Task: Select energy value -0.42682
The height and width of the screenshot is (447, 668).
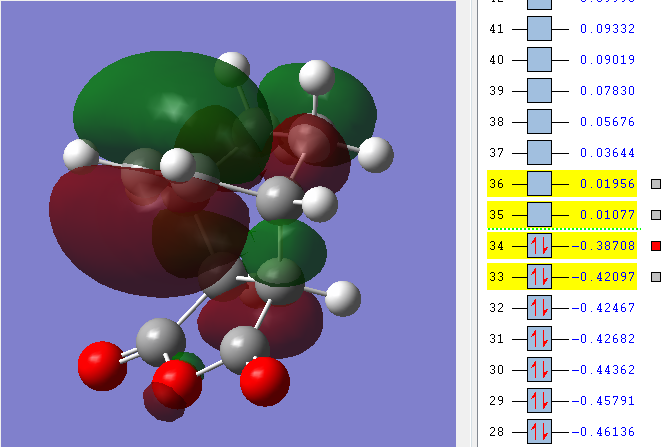Action: pos(603,339)
